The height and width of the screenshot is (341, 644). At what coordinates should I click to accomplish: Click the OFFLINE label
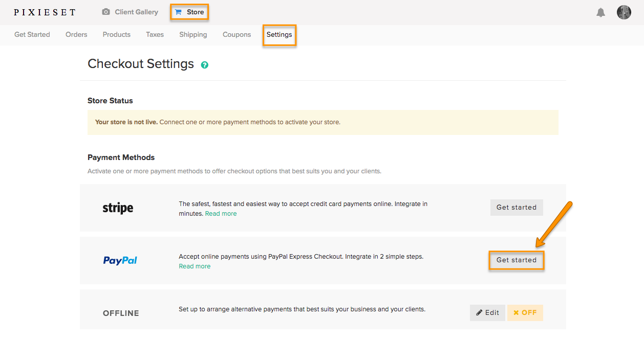tap(121, 313)
